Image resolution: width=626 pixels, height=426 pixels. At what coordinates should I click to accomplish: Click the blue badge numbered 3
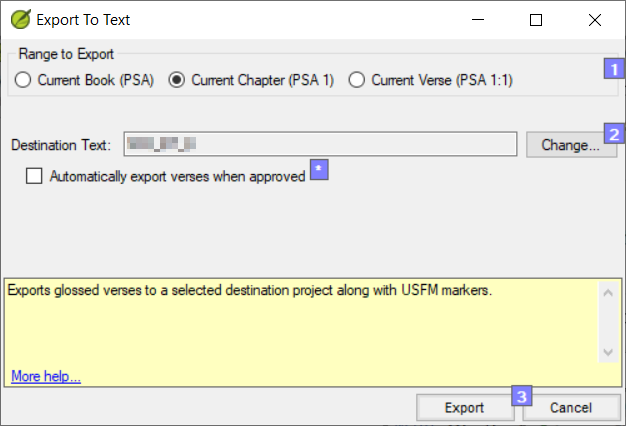[x=522, y=395]
